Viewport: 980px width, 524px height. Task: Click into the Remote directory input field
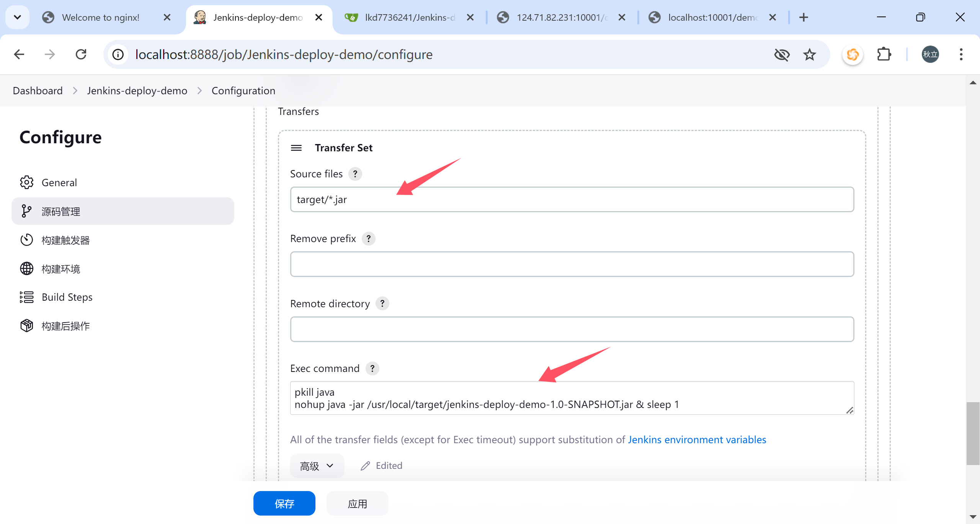coord(572,329)
